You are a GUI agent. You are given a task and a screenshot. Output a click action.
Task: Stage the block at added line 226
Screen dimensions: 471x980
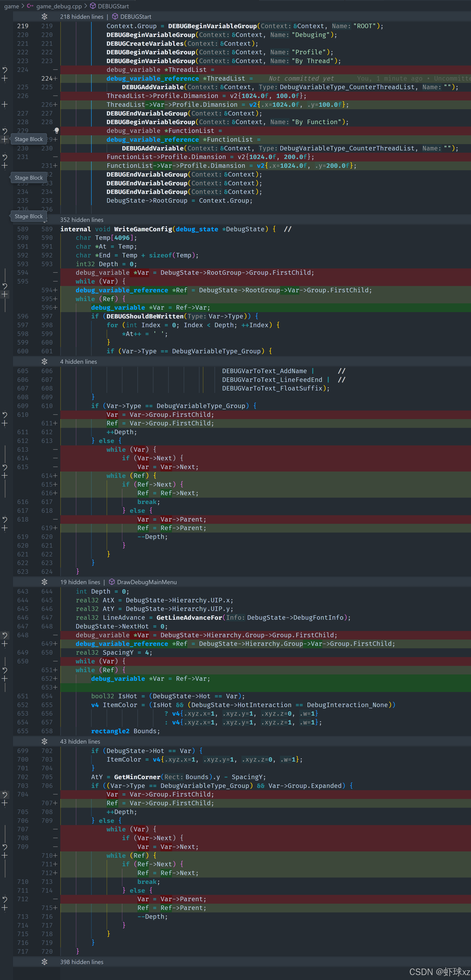point(4,104)
